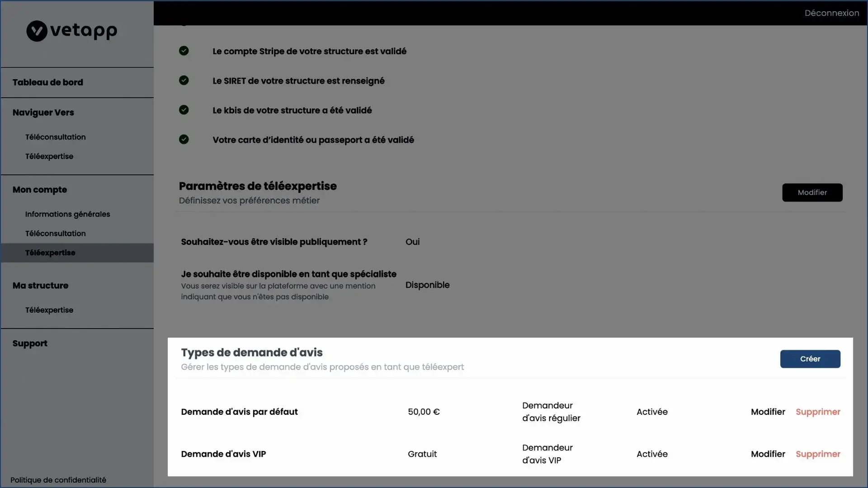868x488 pixels.
Task: Click the SIRET renseigné checkmark icon
Action: (184, 80)
